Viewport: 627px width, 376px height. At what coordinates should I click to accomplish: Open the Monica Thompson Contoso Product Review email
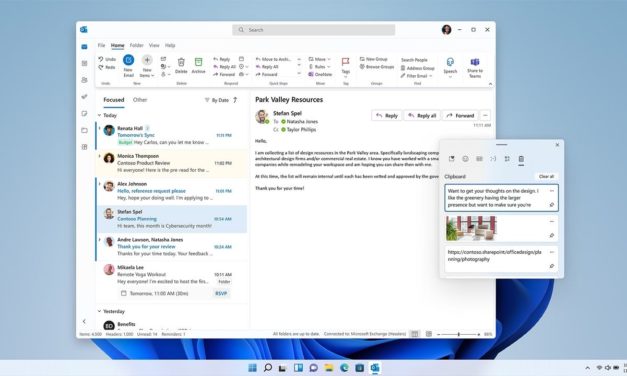172,163
